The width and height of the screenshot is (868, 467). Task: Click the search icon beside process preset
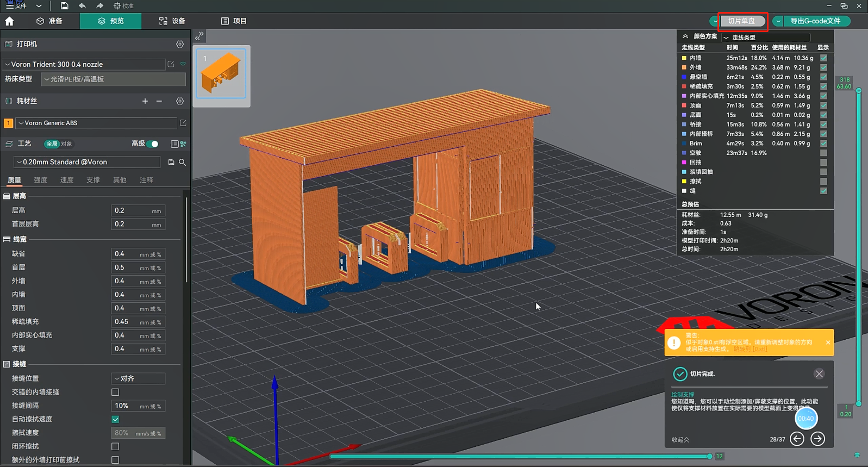click(x=183, y=162)
